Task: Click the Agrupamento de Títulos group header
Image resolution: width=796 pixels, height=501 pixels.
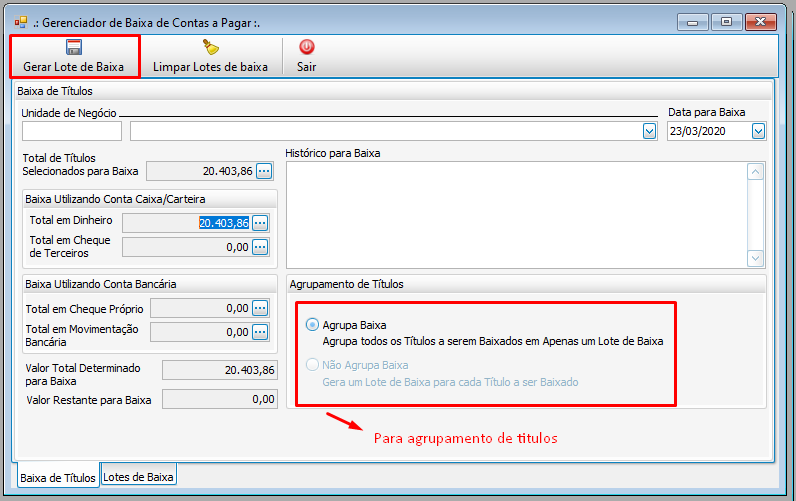Action: coord(347,284)
